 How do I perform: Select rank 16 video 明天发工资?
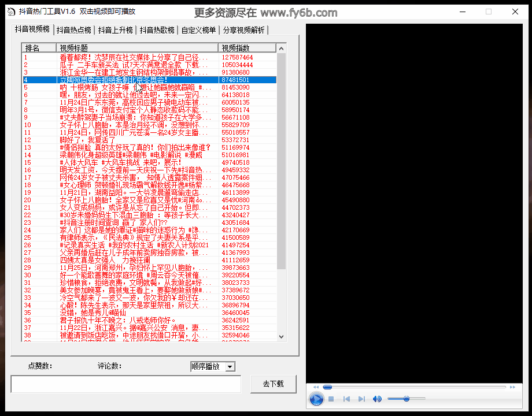click(150, 170)
